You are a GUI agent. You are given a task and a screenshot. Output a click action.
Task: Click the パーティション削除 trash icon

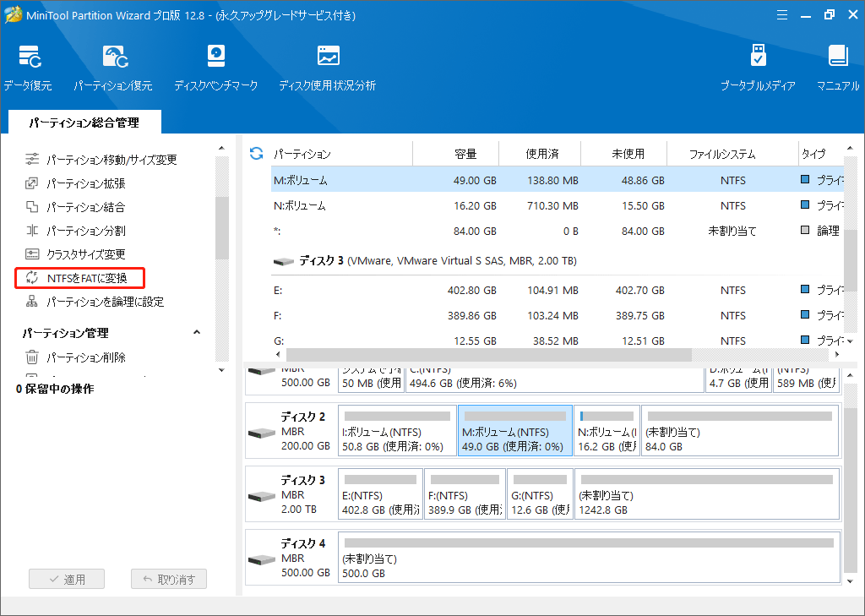coord(32,357)
